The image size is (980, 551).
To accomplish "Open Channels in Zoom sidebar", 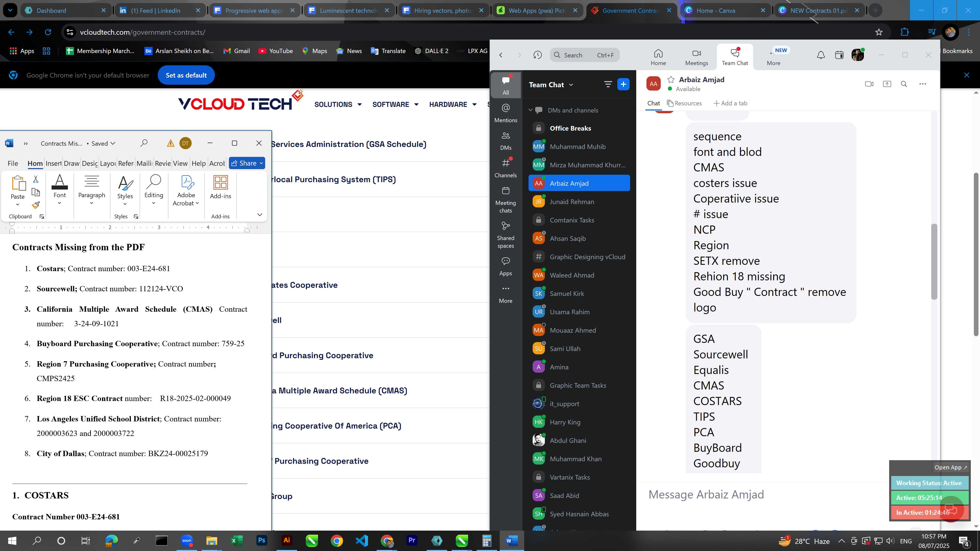I will (x=506, y=168).
